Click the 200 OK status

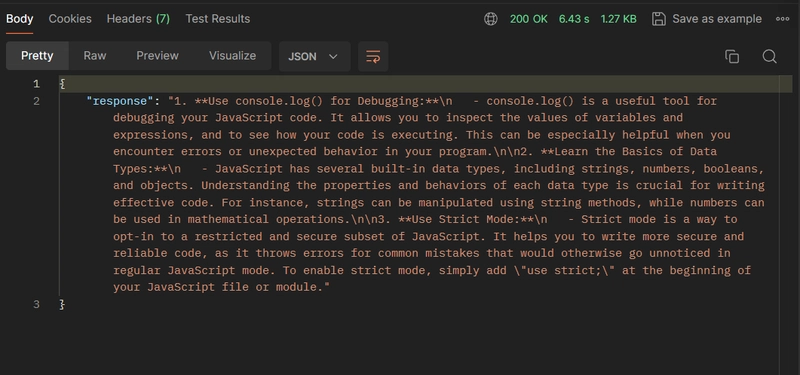[529, 19]
